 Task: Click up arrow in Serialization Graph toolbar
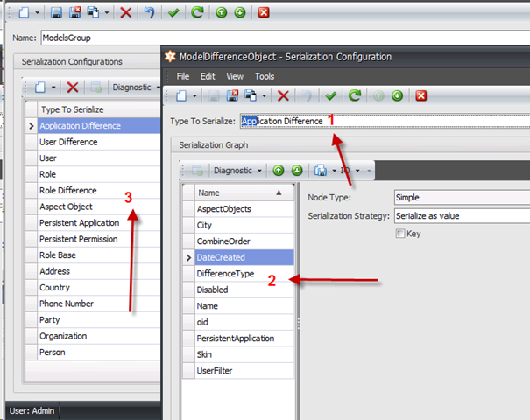click(279, 171)
